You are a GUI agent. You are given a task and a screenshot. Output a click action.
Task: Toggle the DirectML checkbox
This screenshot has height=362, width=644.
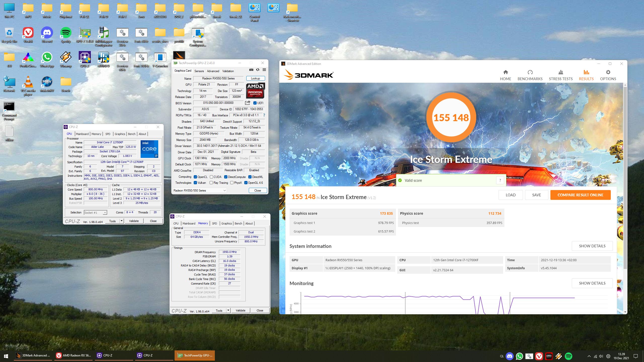tap(250, 177)
